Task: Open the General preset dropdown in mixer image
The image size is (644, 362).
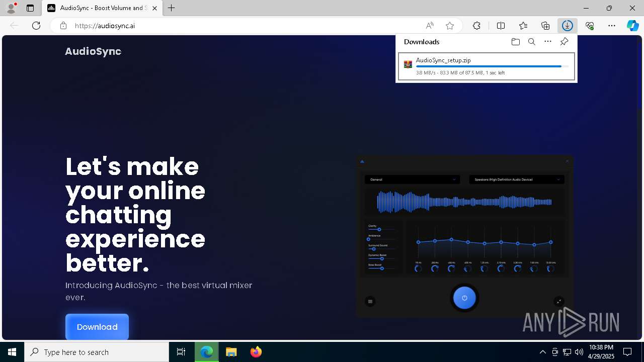Action: click(x=412, y=179)
